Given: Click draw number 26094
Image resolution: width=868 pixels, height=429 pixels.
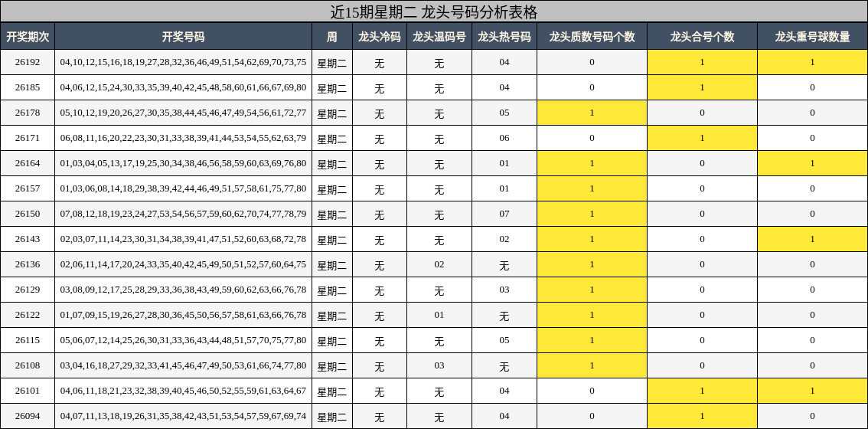Looking at the screenshot, I should click(28, 416).
